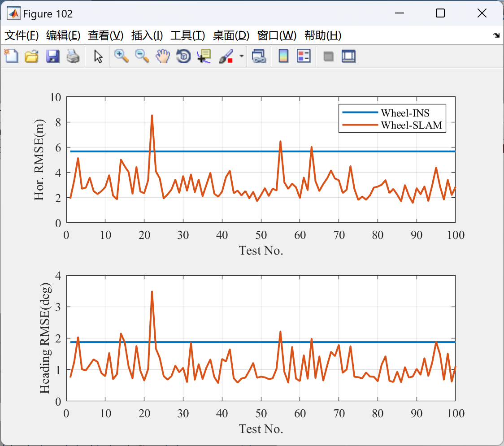Select the Brush data tool

(226, 56)
